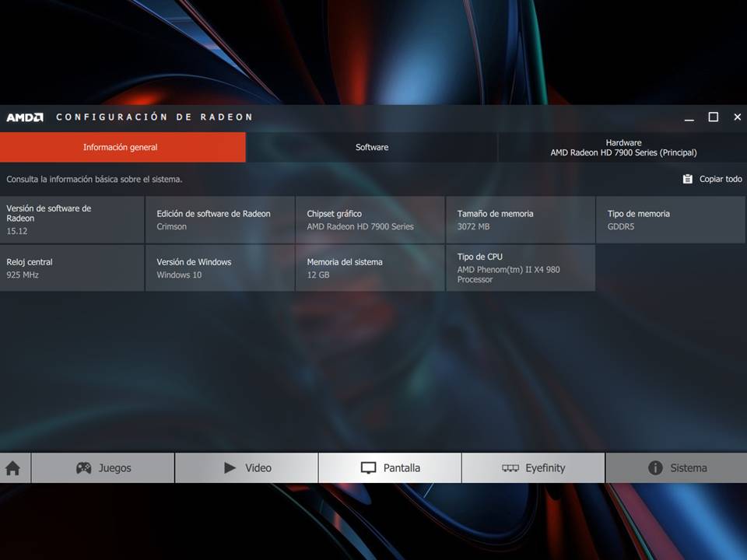Viewport: 747px width, 560px height.
Task: Click the Tipo de CPU label
Action: (x=480, y=257)
